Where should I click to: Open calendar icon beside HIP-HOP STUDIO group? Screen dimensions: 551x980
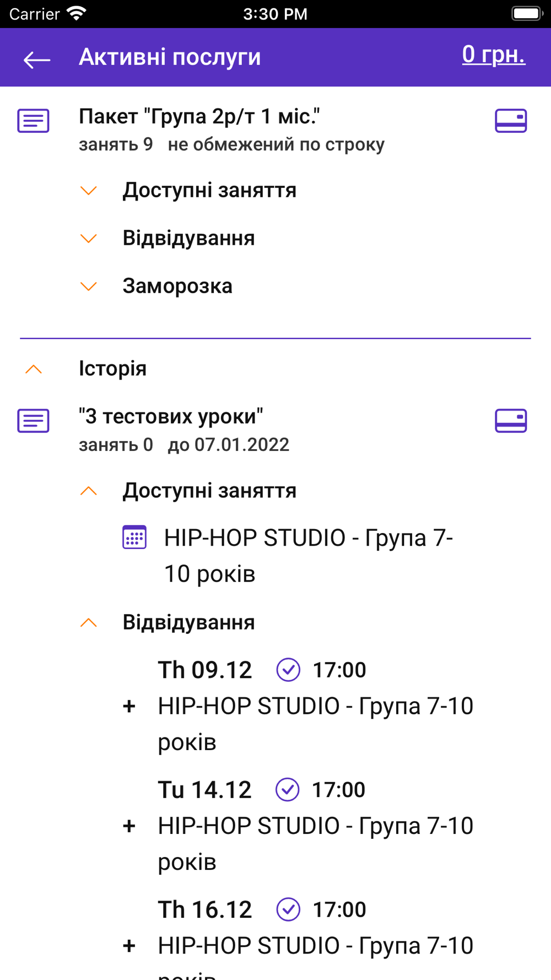click(134, 537)
